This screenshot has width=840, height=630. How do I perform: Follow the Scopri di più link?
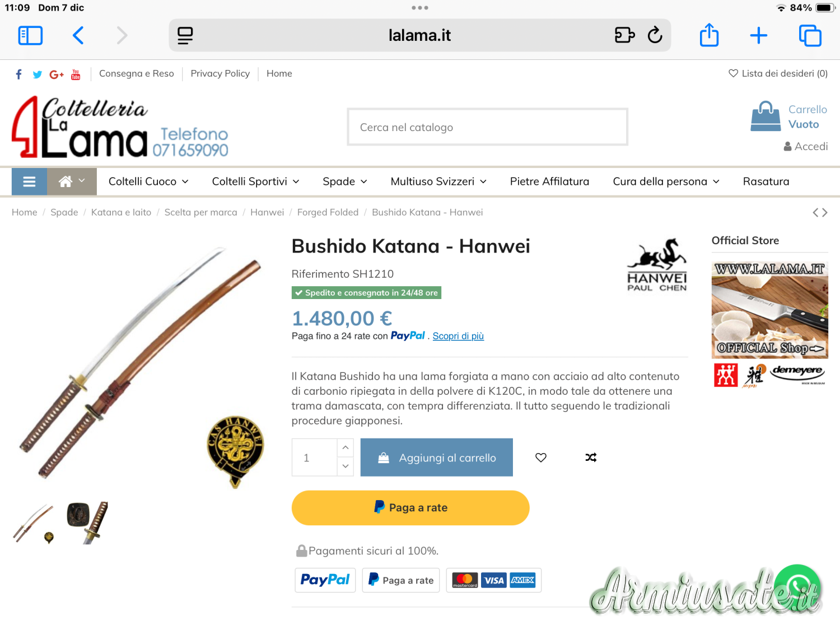coord(458,336)
